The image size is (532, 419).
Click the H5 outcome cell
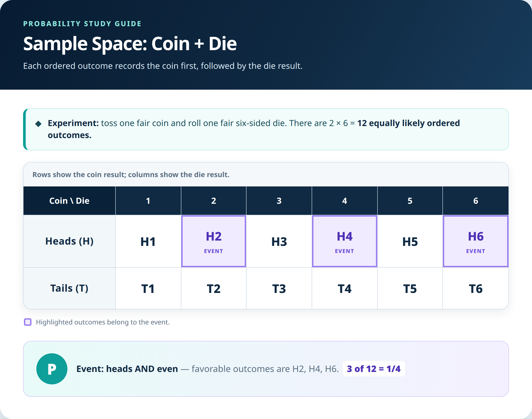coord(410,241)
